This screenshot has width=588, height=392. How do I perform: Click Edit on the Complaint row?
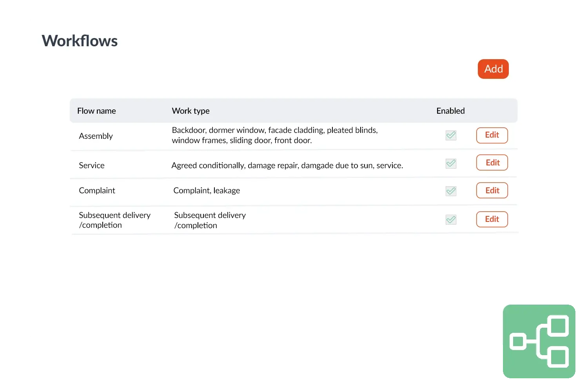[492, 191]
